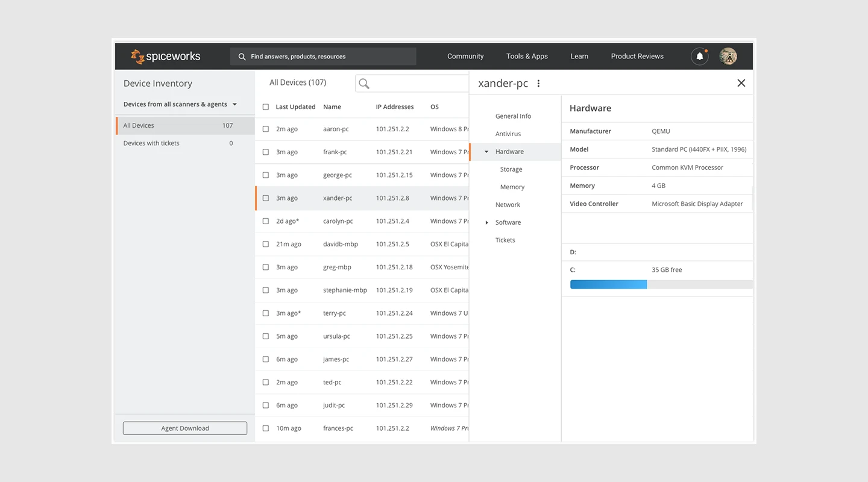The width and height of the screenshot is (868, 482).
Task: Click the Agent Download button
Action: (x=185, y=428)
